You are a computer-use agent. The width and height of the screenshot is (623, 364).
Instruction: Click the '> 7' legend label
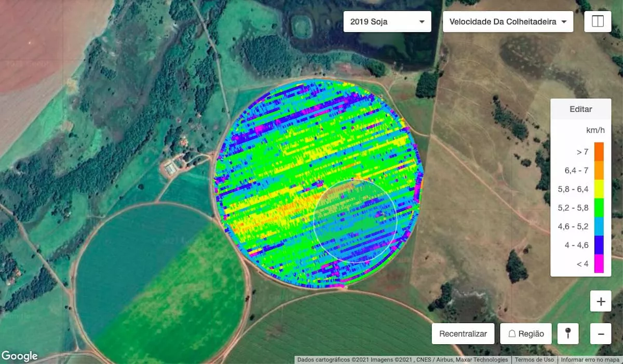coord(583,152)
